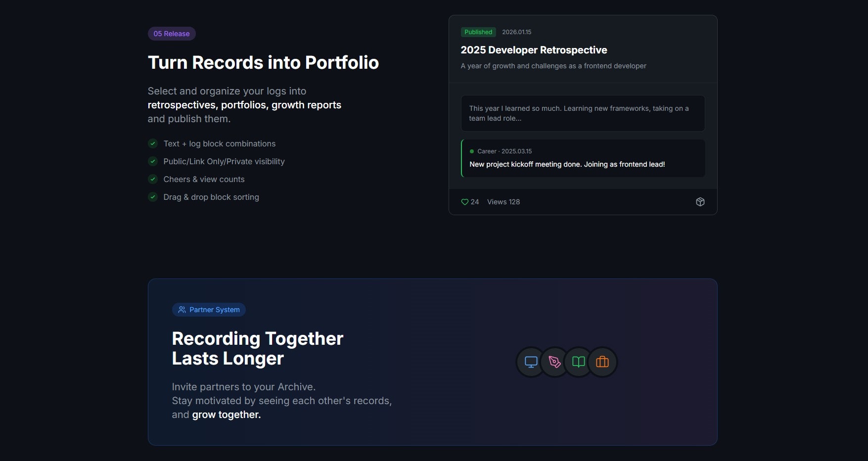Click the package cube icon on the card
The height and width of the screenshot is (461, 868).
pos(700,202)
